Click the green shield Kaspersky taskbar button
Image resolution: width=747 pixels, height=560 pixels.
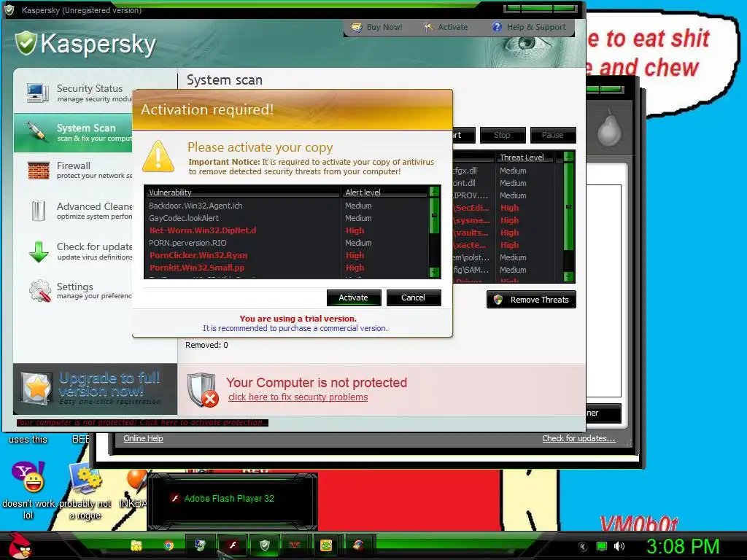(x=265, y=545)
